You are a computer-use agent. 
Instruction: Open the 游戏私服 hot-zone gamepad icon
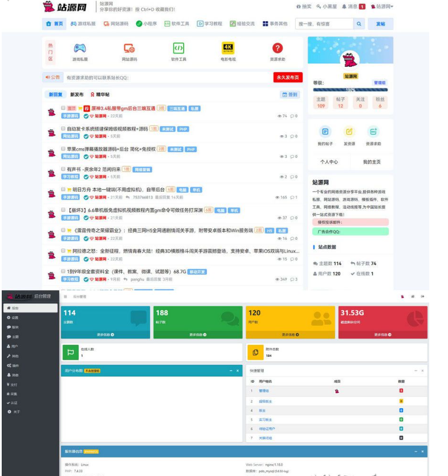(x=80, y=48)
